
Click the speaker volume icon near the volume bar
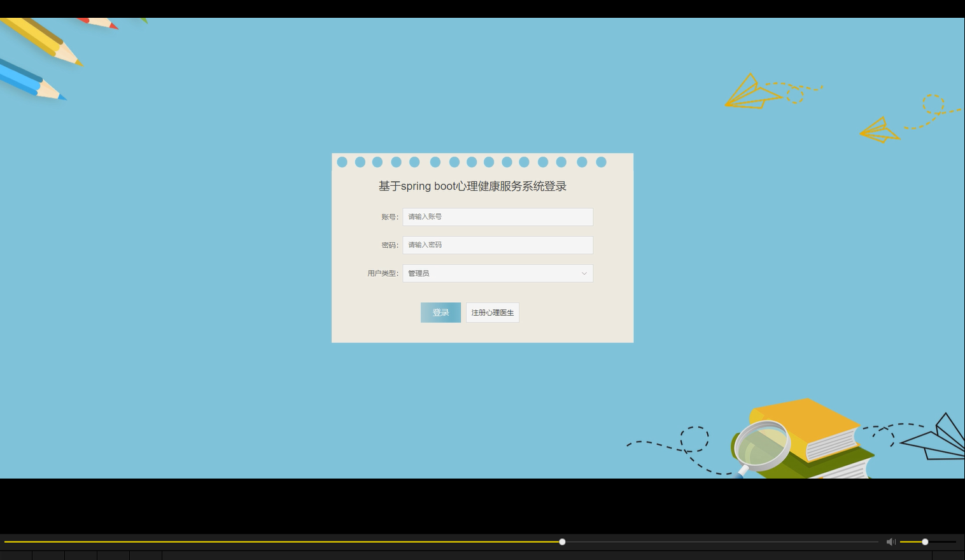[x=891, y=542]
